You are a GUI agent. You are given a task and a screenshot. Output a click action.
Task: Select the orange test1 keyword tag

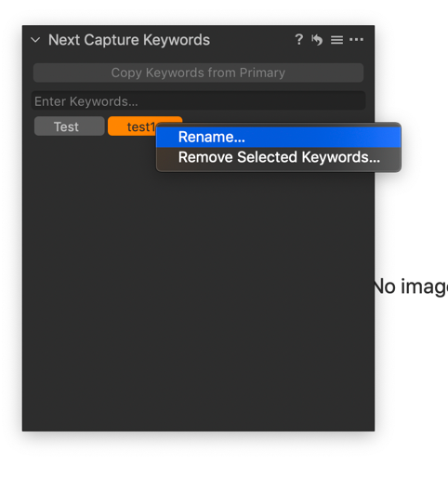132,126
